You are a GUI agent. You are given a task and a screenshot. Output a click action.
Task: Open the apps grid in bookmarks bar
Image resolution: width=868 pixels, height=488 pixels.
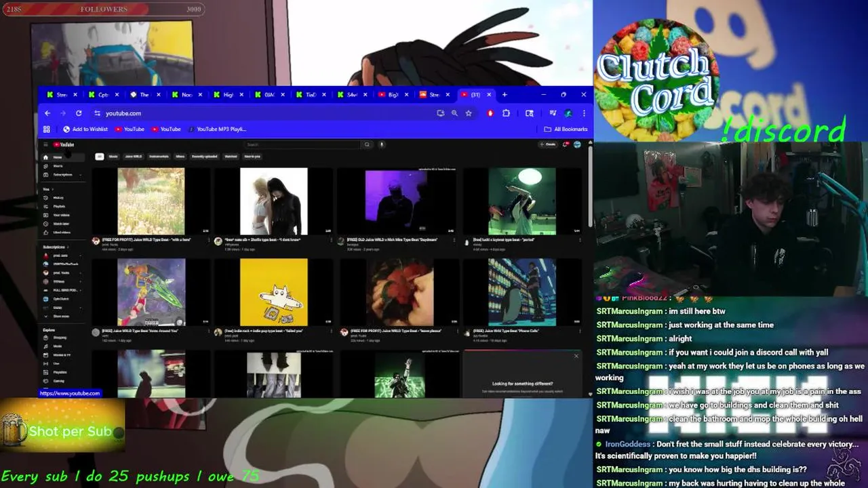(47, 129)
